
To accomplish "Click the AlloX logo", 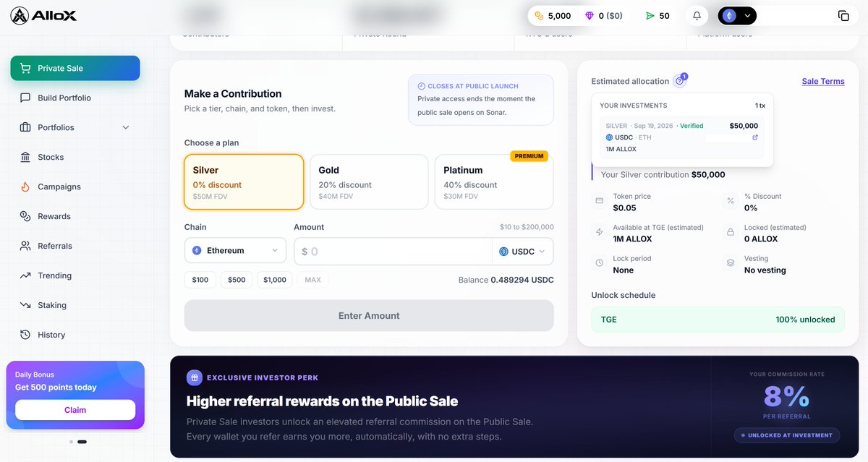I will tap(43, 15).
